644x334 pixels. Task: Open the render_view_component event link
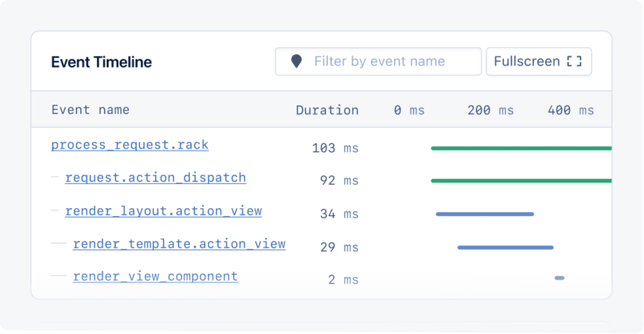coord(155,276)
